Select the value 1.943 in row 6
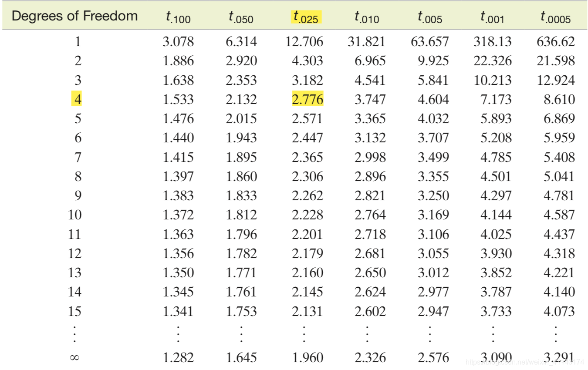Viewport: 588px width, 370px height. (x=241, y=138)
